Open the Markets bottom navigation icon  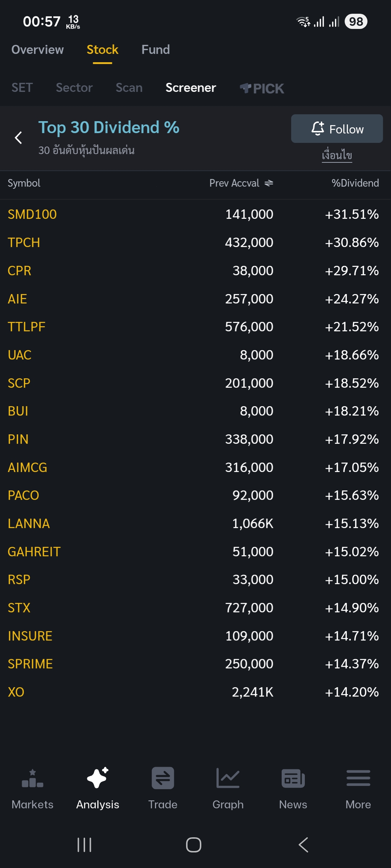coord(33,778)
